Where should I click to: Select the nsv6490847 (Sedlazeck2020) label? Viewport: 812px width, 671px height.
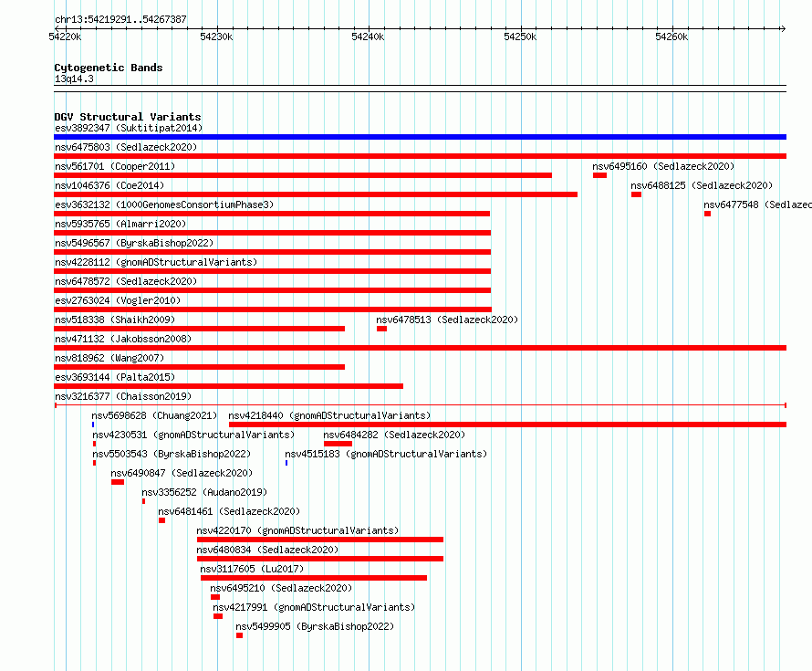click(182, 473)
